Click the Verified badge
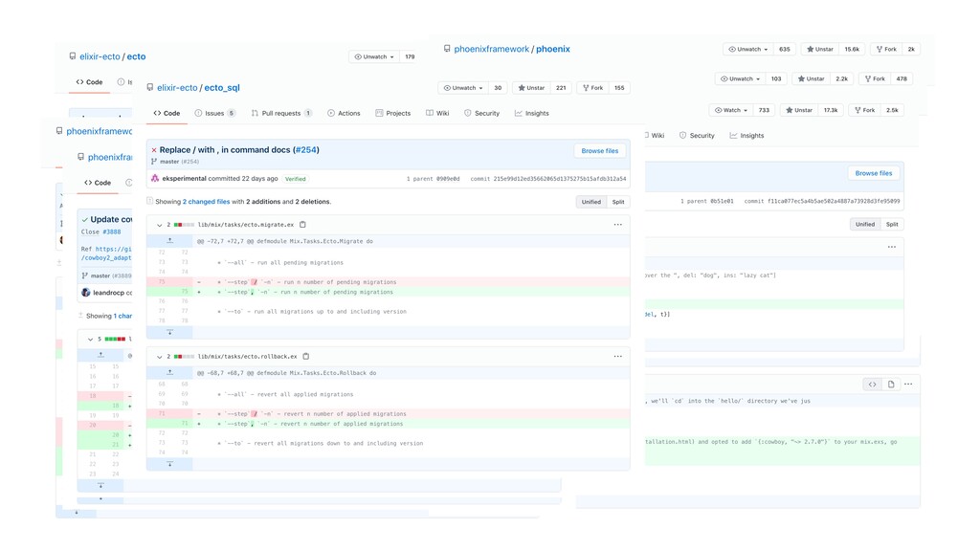This screenshot has width=980, height=551. (x=295, y=179)
